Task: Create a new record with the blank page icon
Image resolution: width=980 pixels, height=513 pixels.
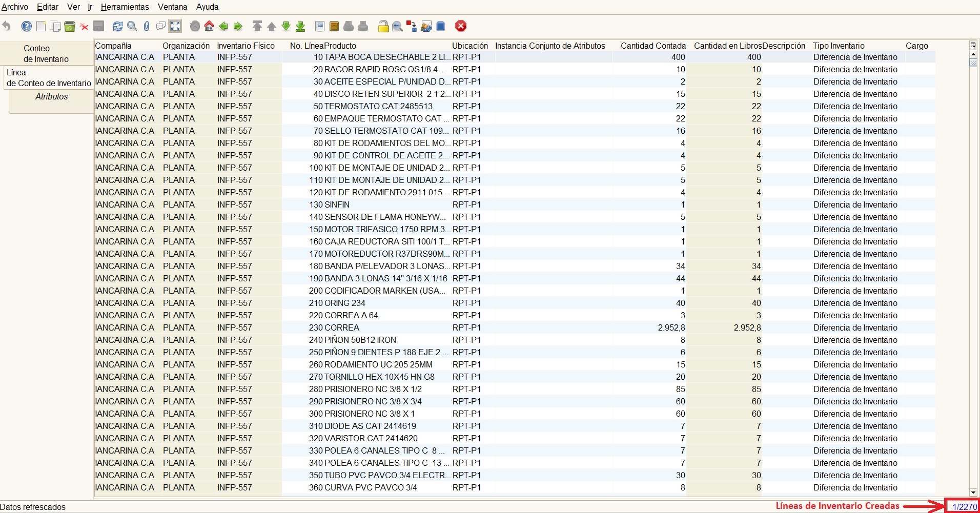Action: (41, 26)
